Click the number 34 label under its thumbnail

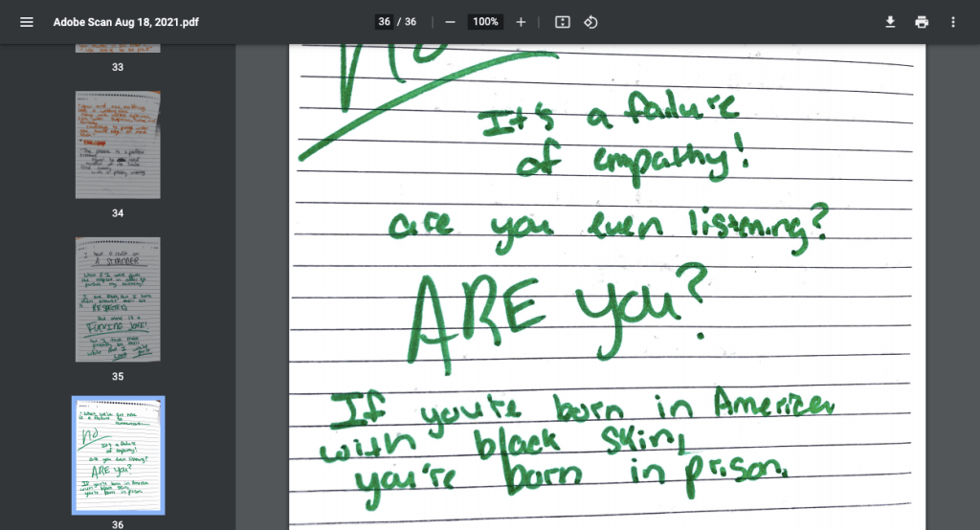(118, 213)
